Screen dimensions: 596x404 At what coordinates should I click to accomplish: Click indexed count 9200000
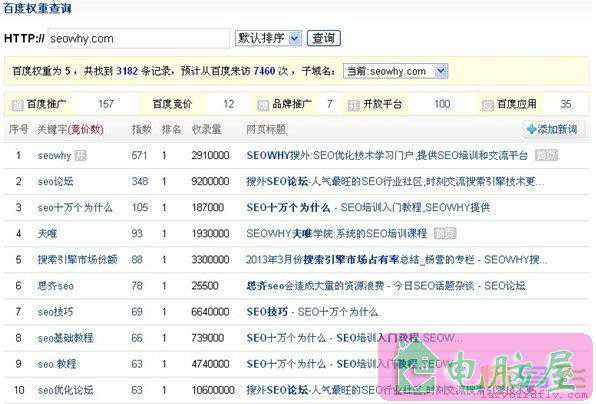click(210, 181)
